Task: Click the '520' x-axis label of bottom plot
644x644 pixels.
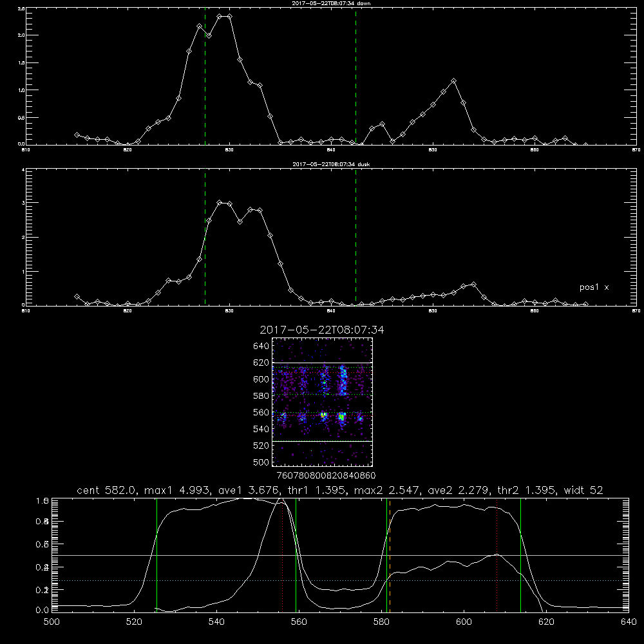Action: tap(134, 622)
